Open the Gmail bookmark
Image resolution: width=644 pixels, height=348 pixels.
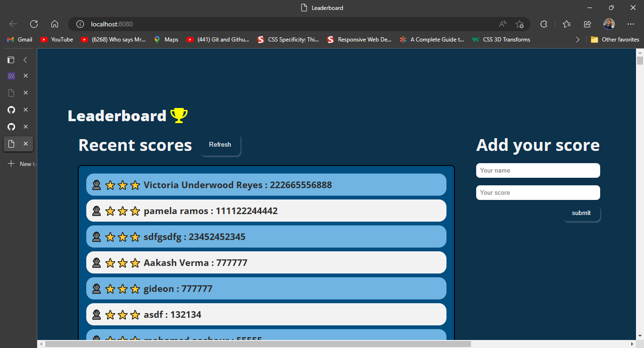[x=20, y=40]
